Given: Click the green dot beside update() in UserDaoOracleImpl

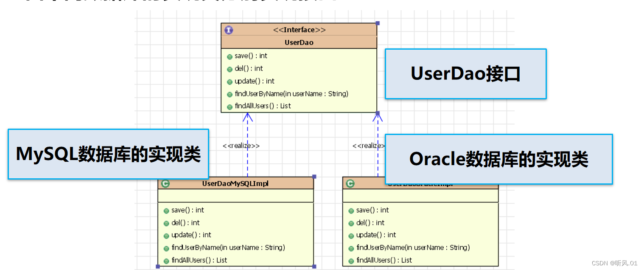Looking at the screenshot, I should 351,235.
